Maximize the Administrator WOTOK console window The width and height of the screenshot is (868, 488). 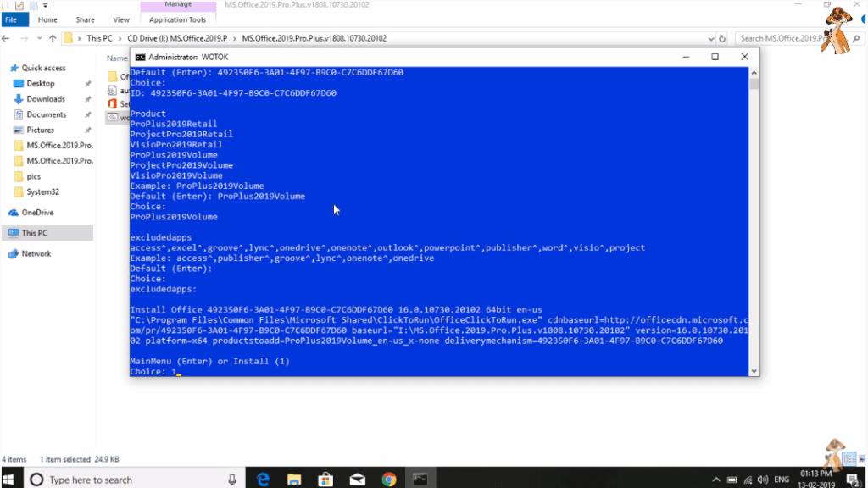715,57
